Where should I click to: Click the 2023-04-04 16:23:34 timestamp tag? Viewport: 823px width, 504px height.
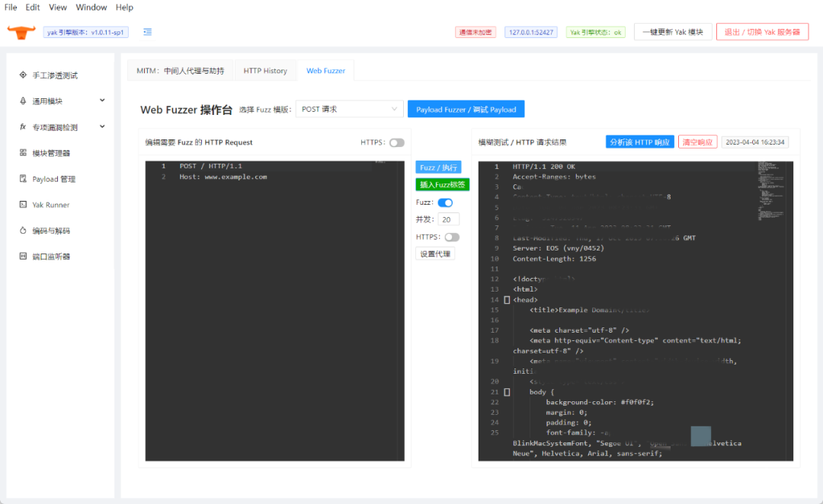(x=754, y=142)
